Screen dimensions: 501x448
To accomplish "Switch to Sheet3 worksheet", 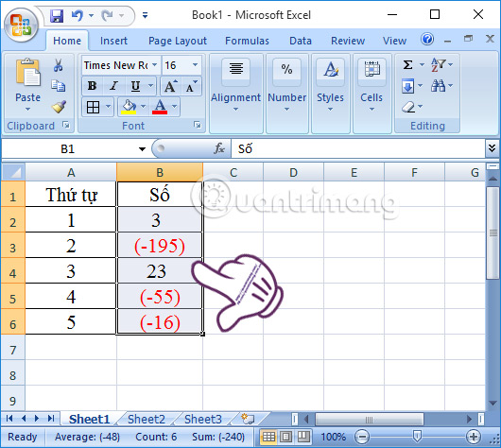I will (203, 419).
